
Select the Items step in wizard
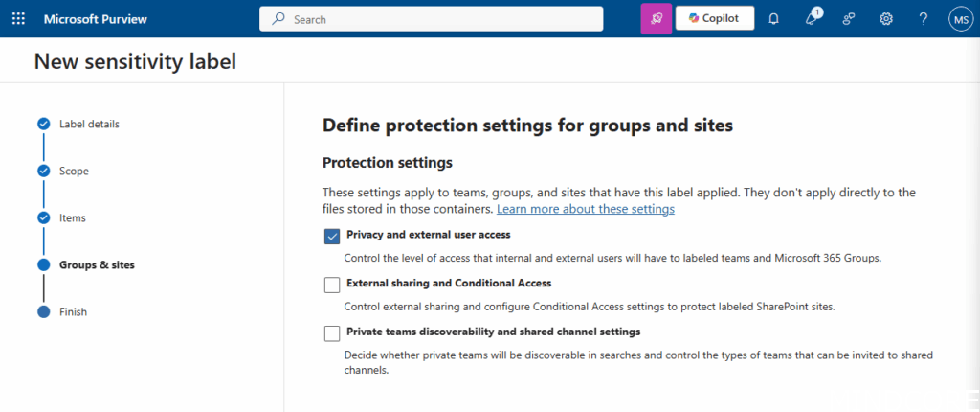click(73, 217)
